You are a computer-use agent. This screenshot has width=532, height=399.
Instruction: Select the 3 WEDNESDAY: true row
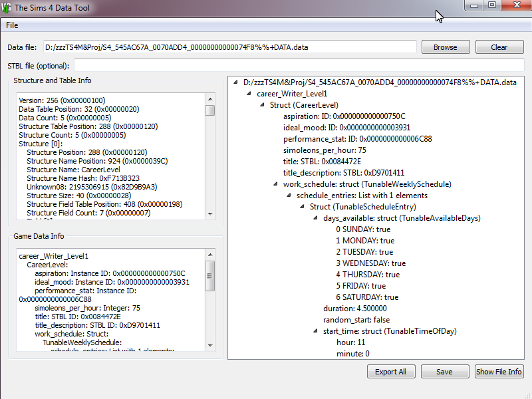371,263
